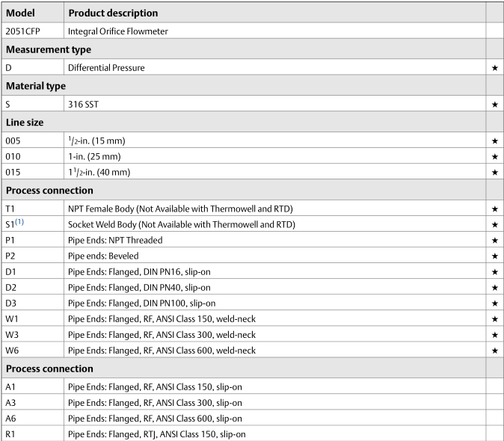504x441 pixels.
Task: Click the star for ANSI Class 600 weld-neck
Action: (x=494, y=350)
